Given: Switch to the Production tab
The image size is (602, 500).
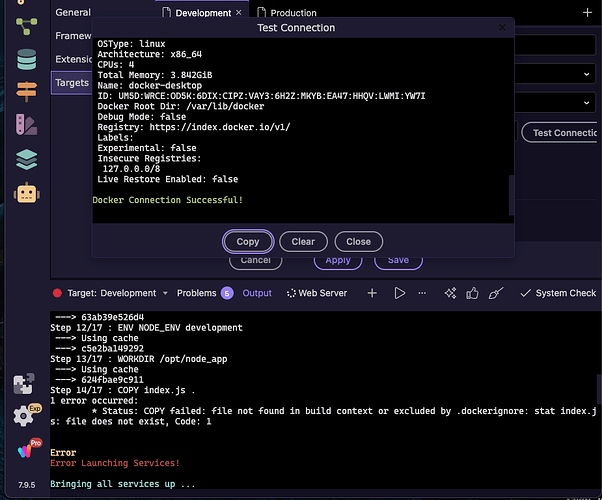Looking at the screenshot, I should tap(287, 13).
